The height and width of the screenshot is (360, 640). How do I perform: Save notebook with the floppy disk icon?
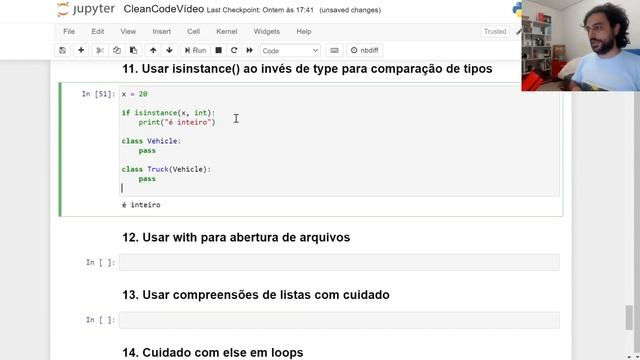tap(62, 50)
